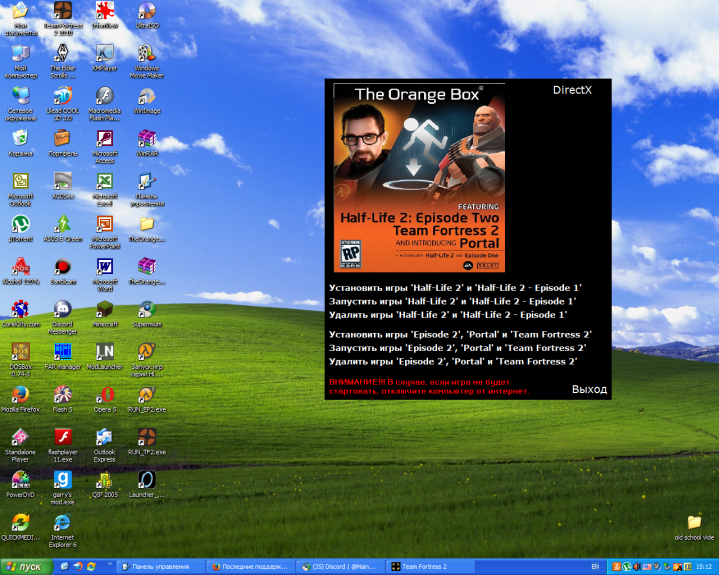
Task: Open the µTorrent desktop icon
Action: coord(19,224)
